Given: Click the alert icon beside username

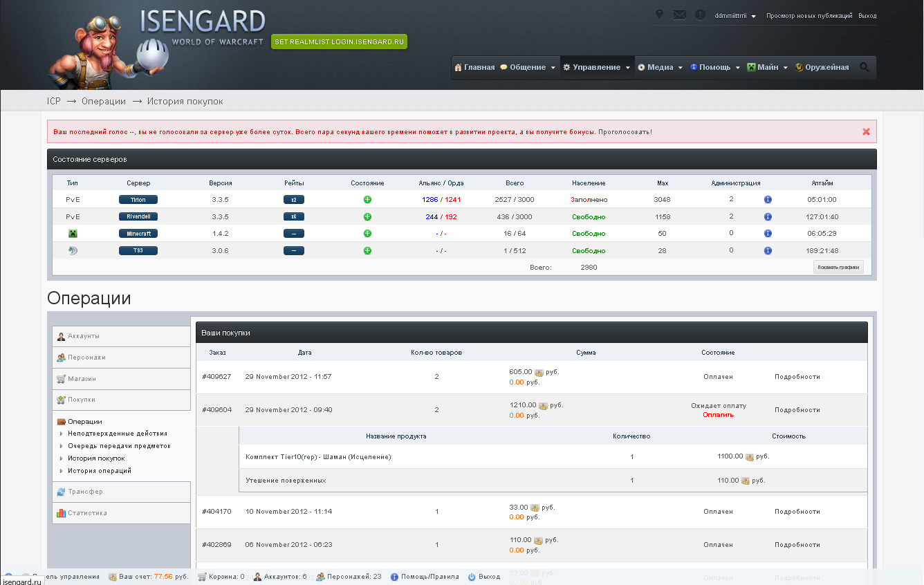Looking at the screenshot, I should (701, 15).
